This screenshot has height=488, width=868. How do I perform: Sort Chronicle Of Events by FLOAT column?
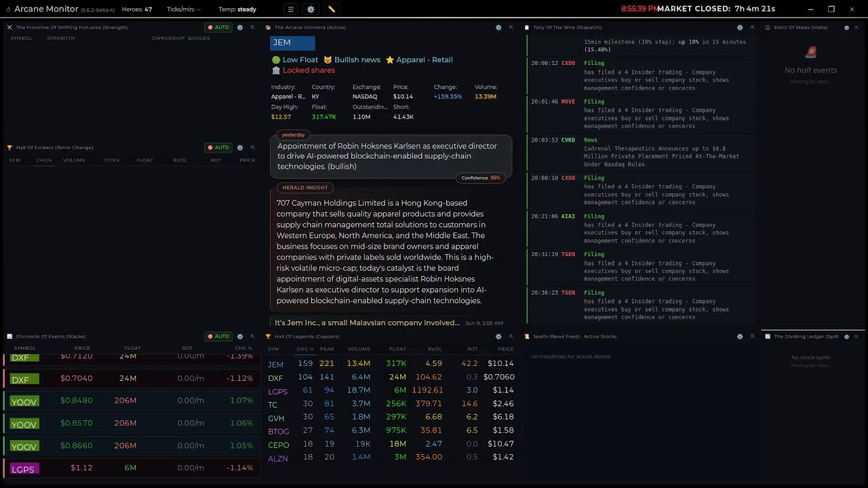(x=132, y=348)
